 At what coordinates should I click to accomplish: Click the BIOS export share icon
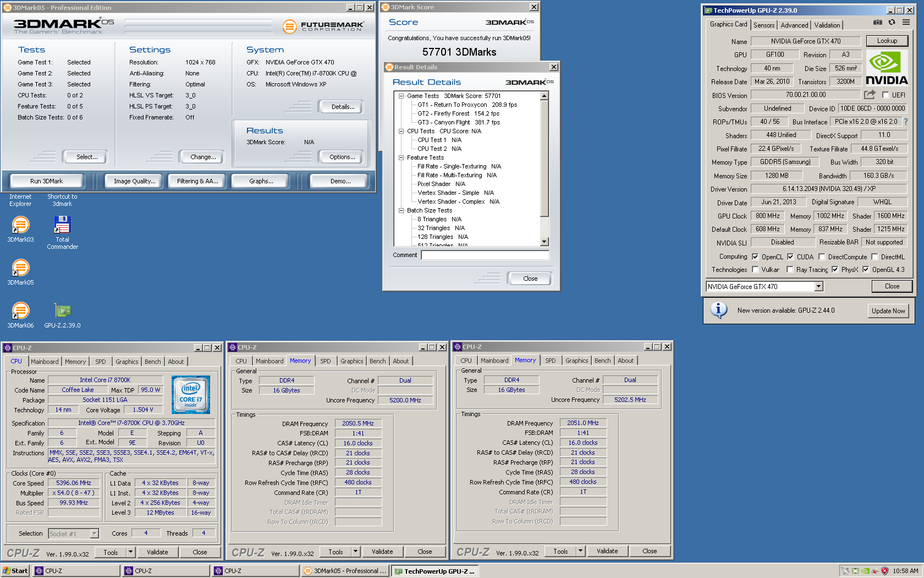(x=870, y=95)
